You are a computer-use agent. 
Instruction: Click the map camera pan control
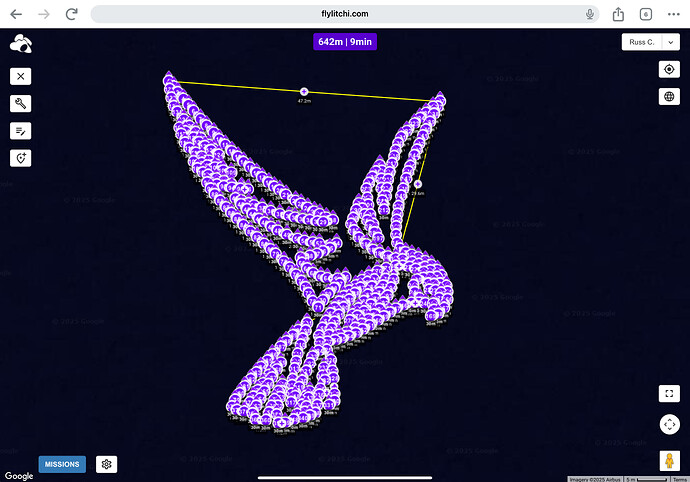(x=670, y=424)
